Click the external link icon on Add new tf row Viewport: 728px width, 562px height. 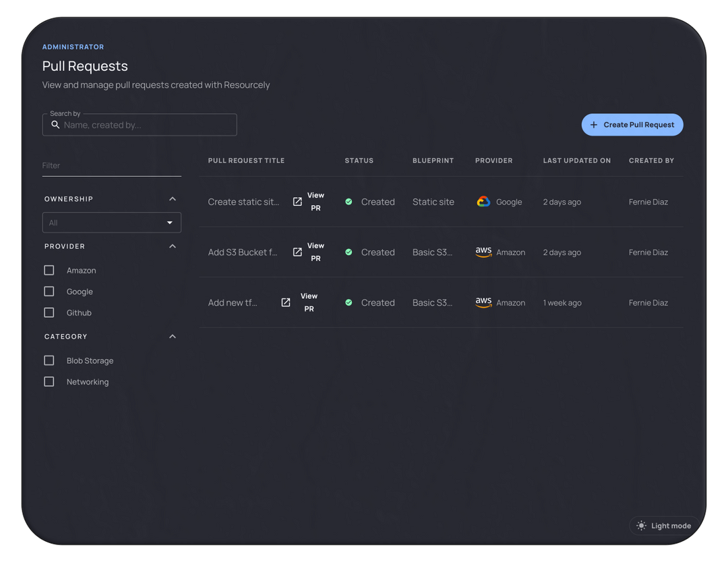pyautogui.click(x=286, y=302)
